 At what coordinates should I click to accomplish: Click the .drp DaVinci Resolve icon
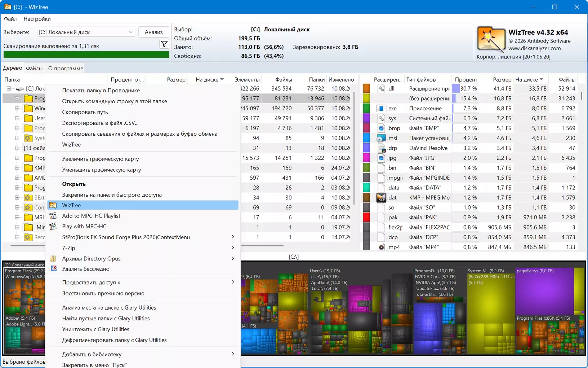click(x=382, y=148)
